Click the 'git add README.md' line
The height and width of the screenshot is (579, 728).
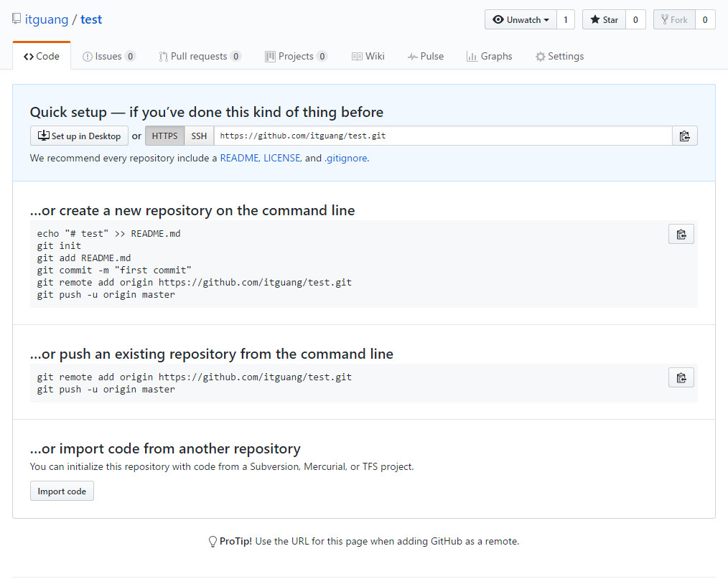(x=84, y=258)
